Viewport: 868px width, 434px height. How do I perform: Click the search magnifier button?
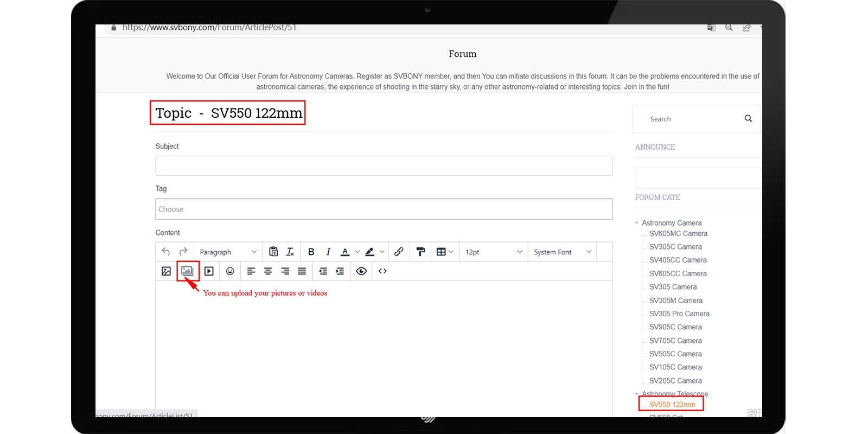748,119
